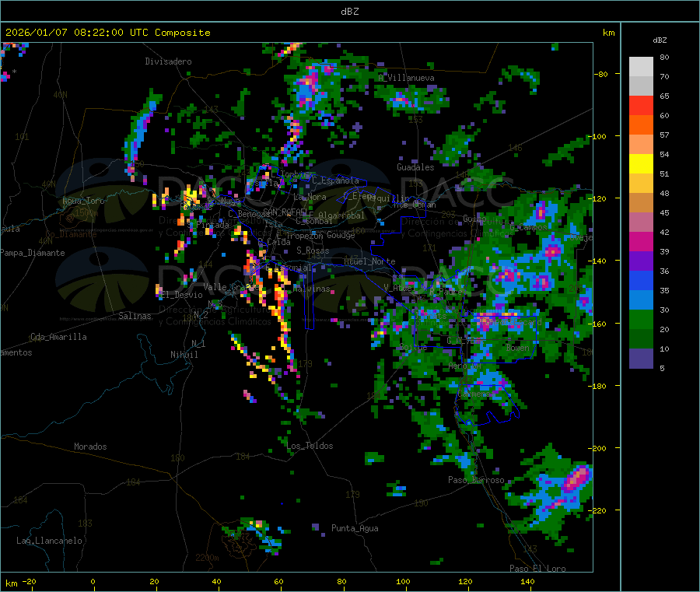Click the 'Lag.Llancanelo' map label

49,541
